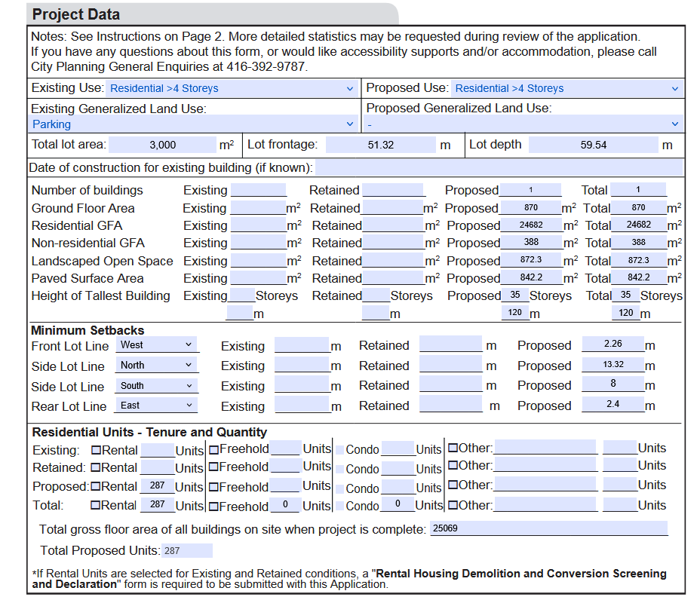Click the Total lot area field

(x=162, y=145)
